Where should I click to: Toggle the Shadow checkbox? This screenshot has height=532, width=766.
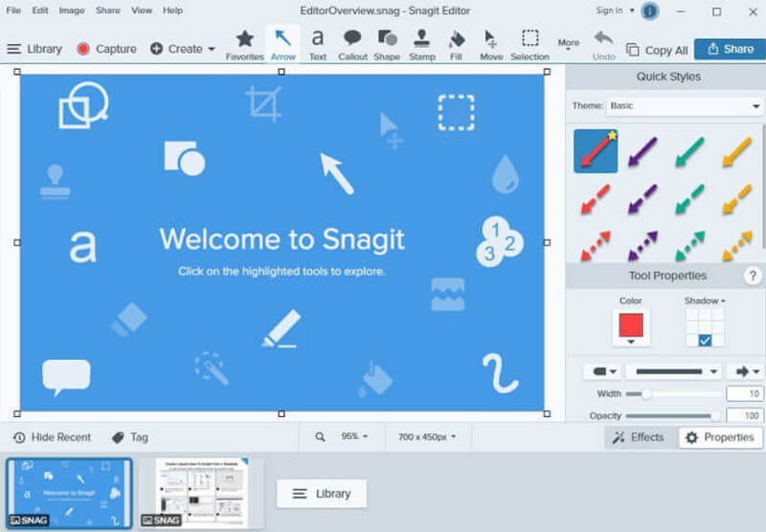(x=705, y=341)
